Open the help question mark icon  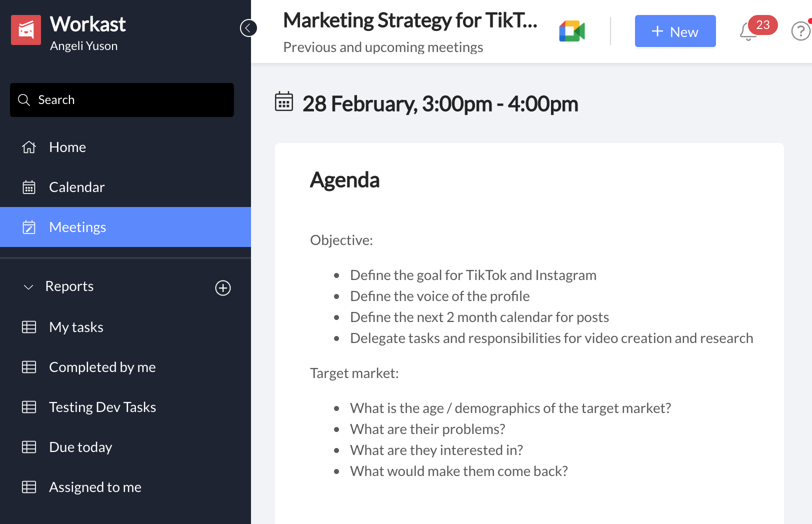(x=800, y=31)
